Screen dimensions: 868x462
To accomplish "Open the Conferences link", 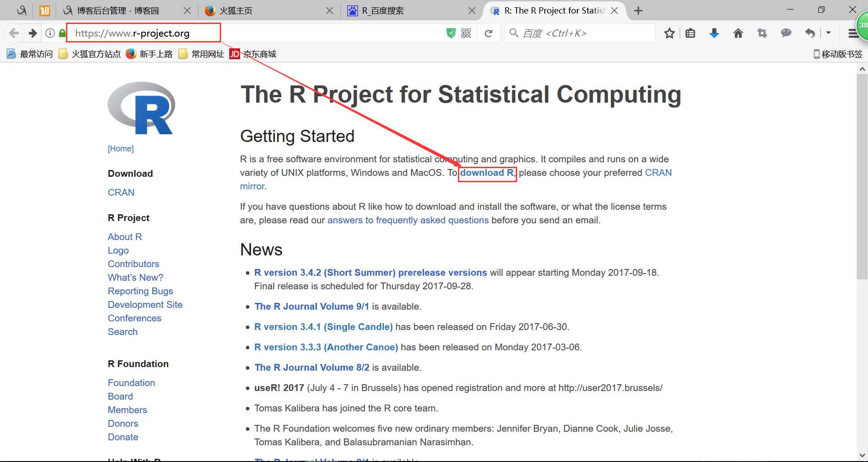I will coord(135,318).
